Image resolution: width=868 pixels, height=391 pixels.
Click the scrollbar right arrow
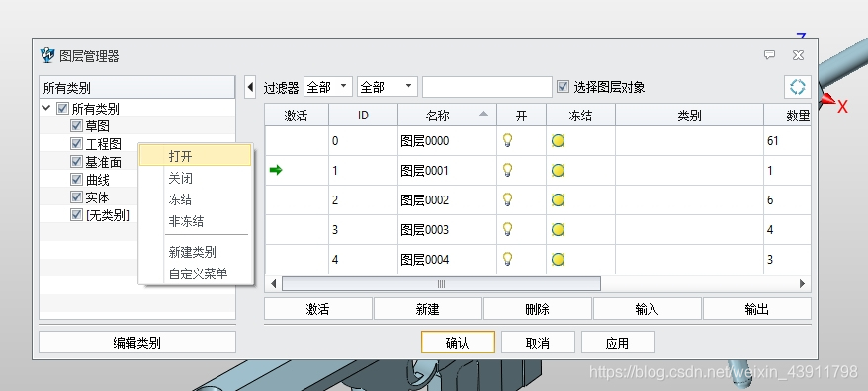click(802, 283)
